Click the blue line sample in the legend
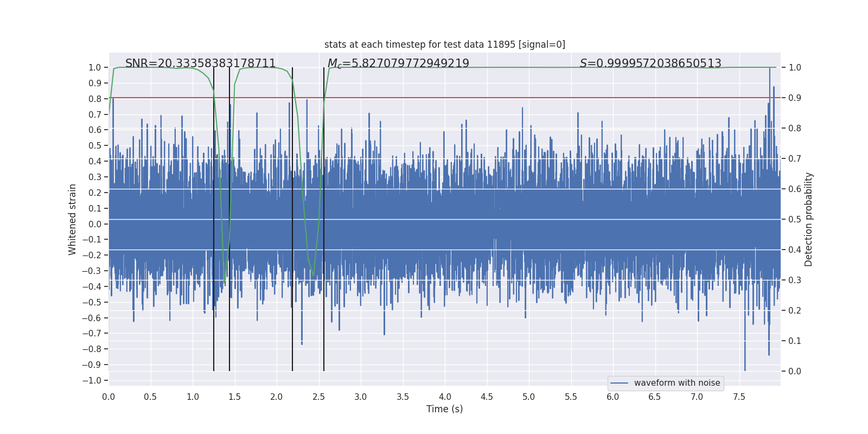868x434 pixels. [x=619, y=383]
